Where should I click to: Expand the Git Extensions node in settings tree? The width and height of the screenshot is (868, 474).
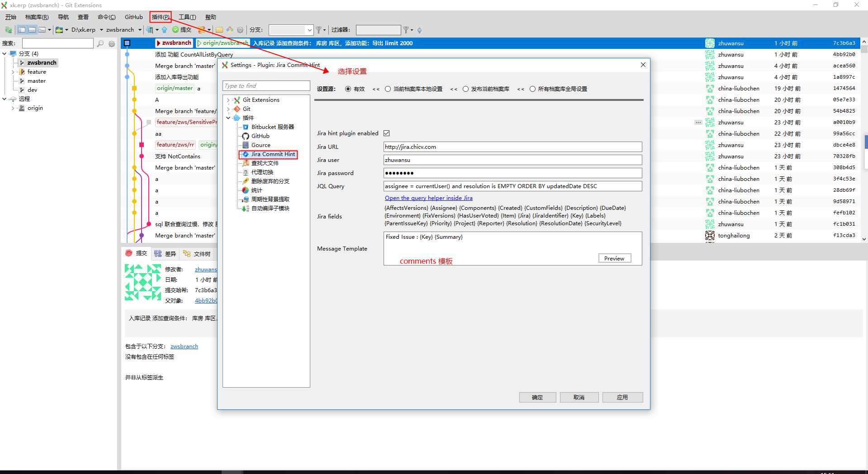(x=228, y=100)
